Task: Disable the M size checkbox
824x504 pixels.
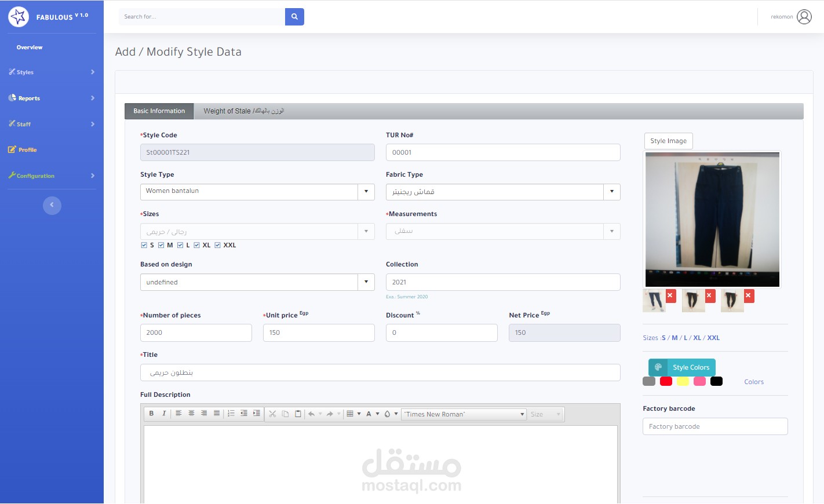Action: point(161,244)
